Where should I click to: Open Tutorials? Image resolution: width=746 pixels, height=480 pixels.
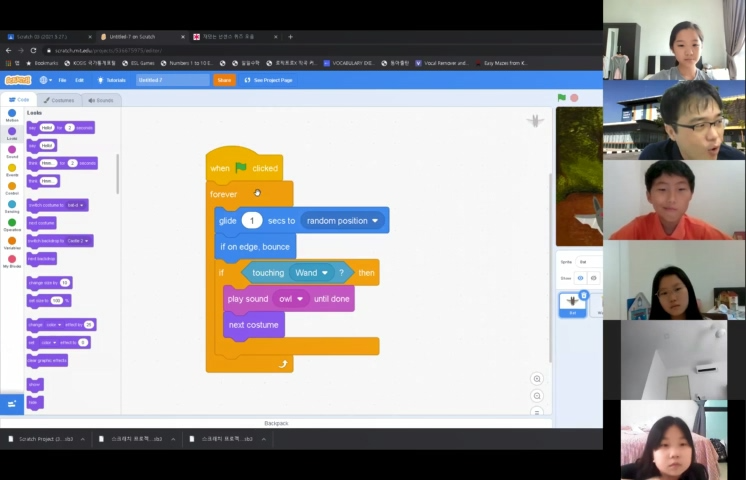(x=111, y=80)
